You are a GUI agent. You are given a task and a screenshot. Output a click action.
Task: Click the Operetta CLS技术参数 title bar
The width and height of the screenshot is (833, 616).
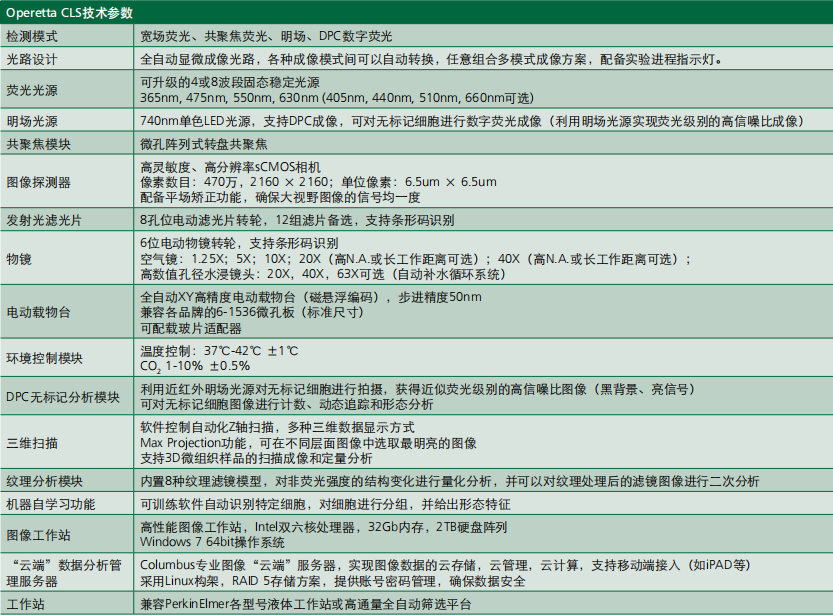pyautogui.click(x=80, y=13)
